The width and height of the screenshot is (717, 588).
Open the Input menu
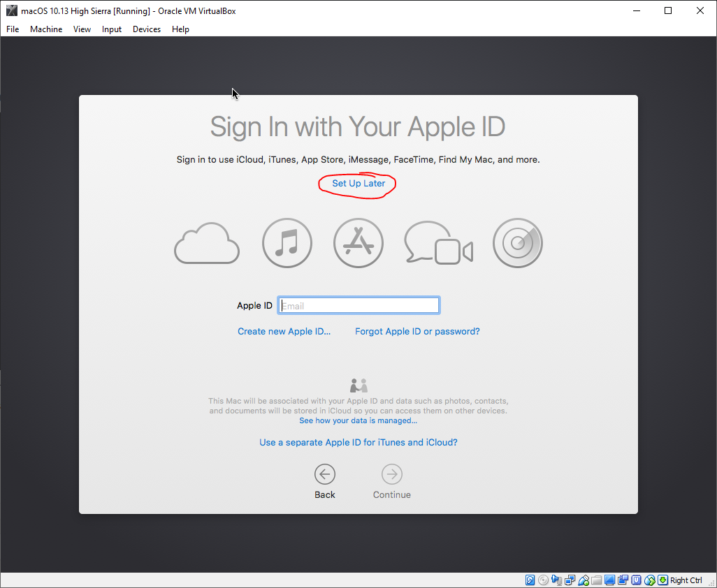coord(111,29)
